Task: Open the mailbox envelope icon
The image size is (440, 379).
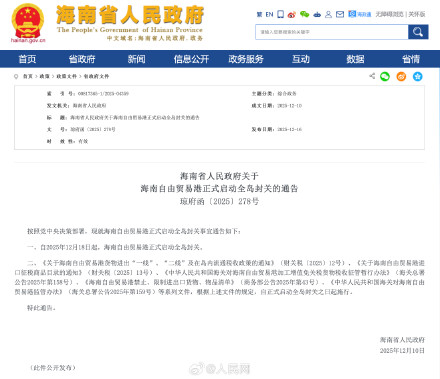Action: (340, 14)
